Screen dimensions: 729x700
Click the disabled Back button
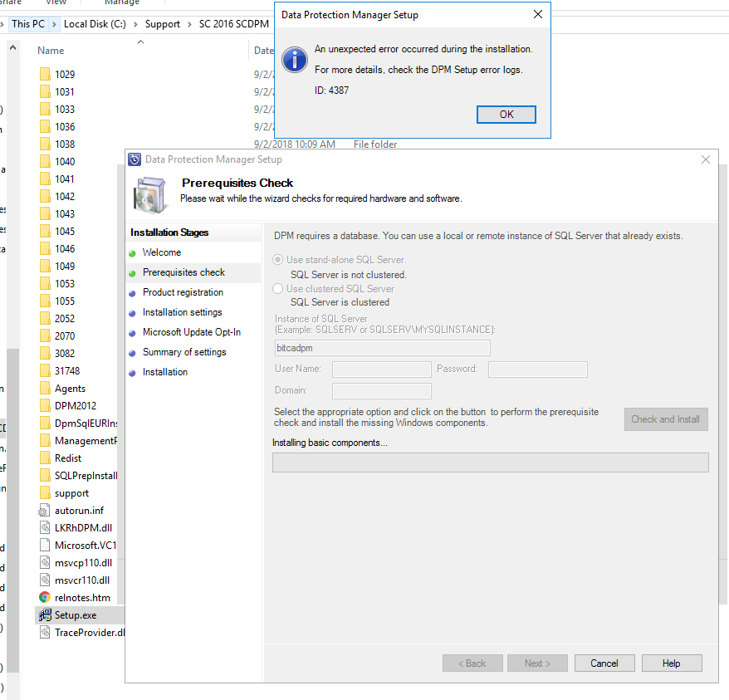click(472, 663)
